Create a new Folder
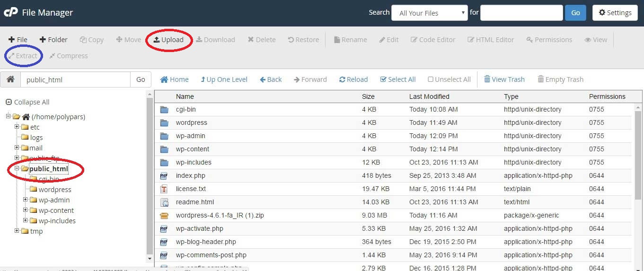Image resolution: width=644 pixels, height=271 pixels. (53, 40)
